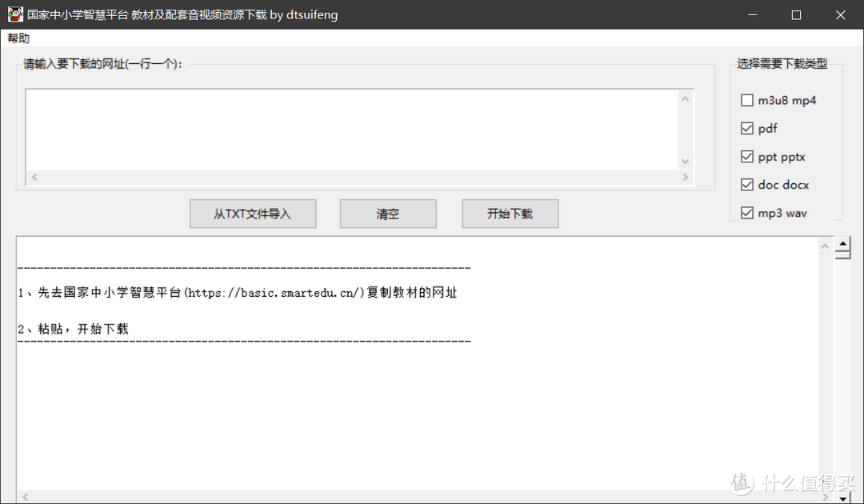Click the '2、粘贴，开始下载' line

tap(74, 329)
